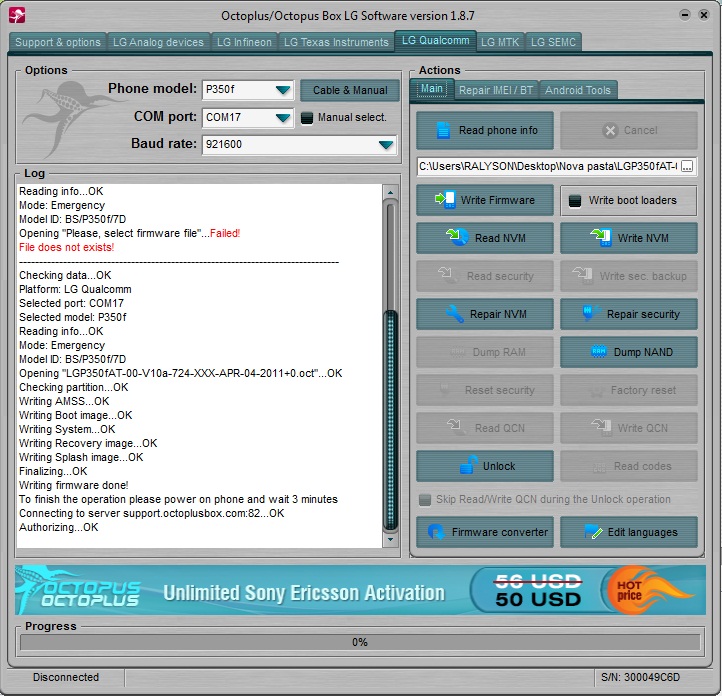Click the Repair security icon

pyautogui.click(x=590, y=313)
